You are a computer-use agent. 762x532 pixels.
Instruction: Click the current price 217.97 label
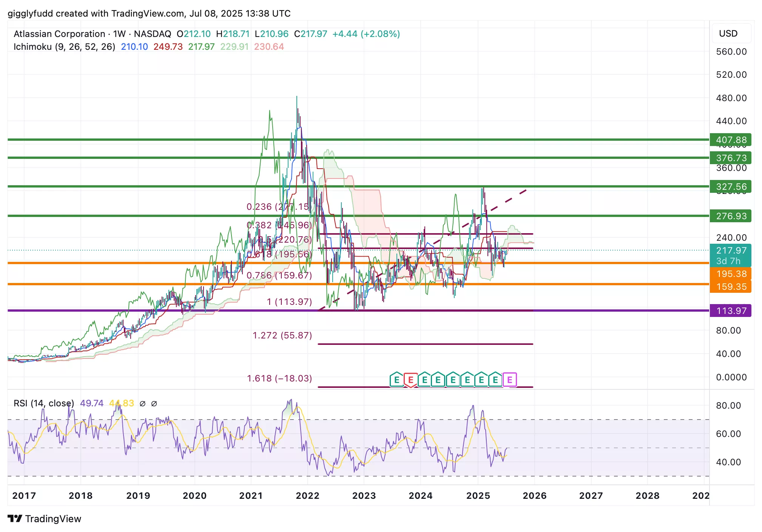[731, 251]
